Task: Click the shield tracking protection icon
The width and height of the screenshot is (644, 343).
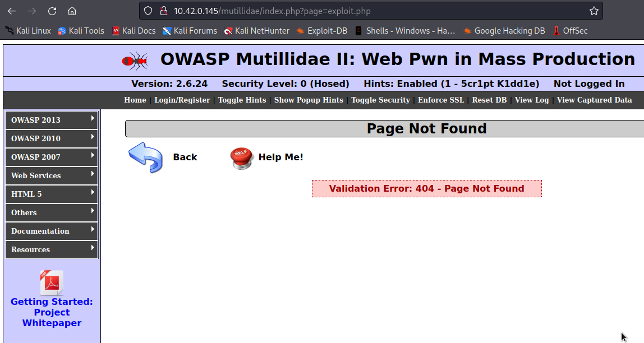Action: [148, 11]
